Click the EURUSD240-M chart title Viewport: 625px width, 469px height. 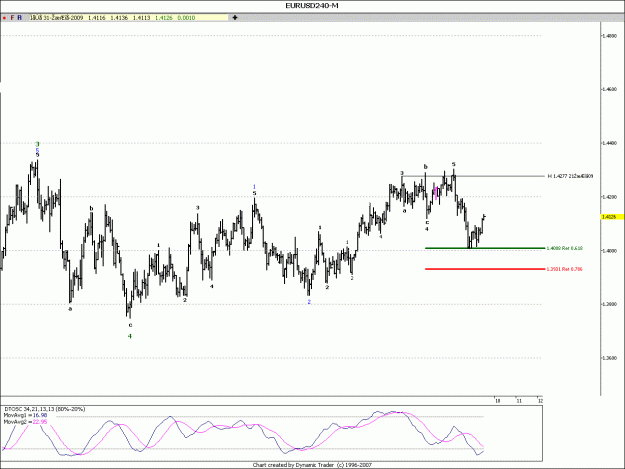point(312,6)
